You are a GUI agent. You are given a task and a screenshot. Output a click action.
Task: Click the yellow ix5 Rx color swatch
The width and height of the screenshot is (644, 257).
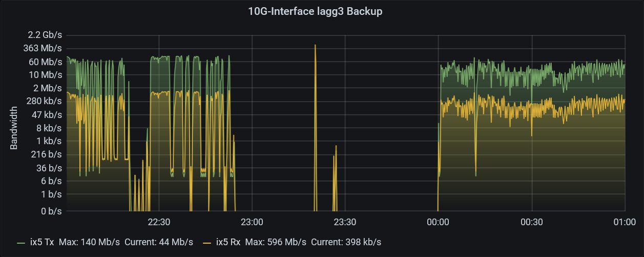(207, 242)
